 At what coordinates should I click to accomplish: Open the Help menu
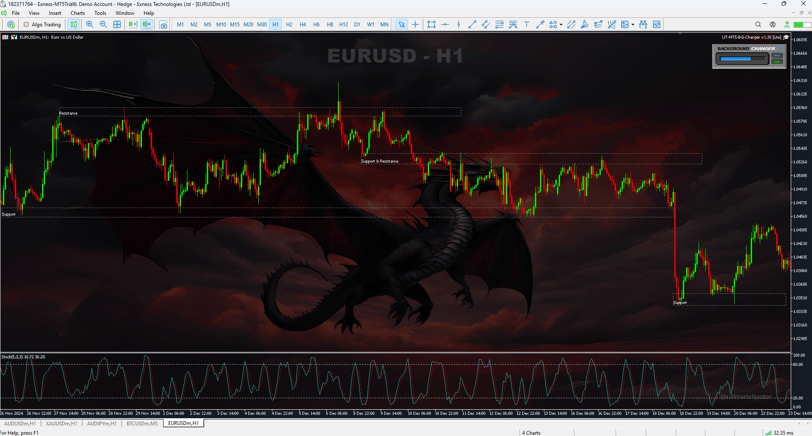(149, 13)
